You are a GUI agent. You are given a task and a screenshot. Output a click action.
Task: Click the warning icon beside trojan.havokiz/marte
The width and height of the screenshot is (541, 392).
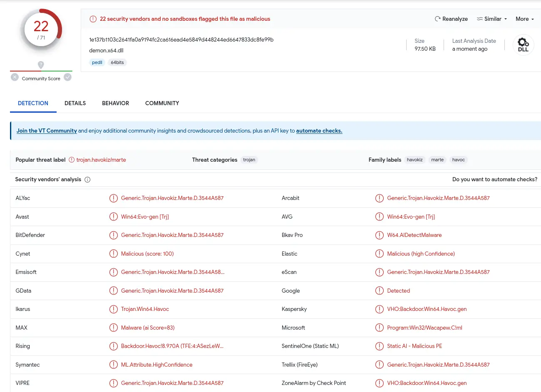point(72,160)
